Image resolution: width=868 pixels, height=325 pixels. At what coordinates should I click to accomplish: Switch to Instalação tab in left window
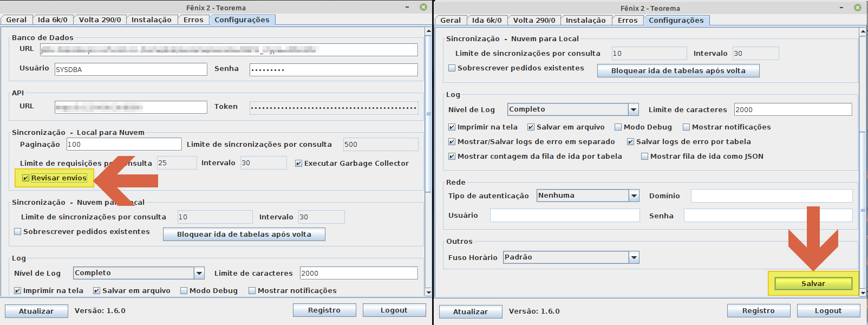tap(152, 20)
